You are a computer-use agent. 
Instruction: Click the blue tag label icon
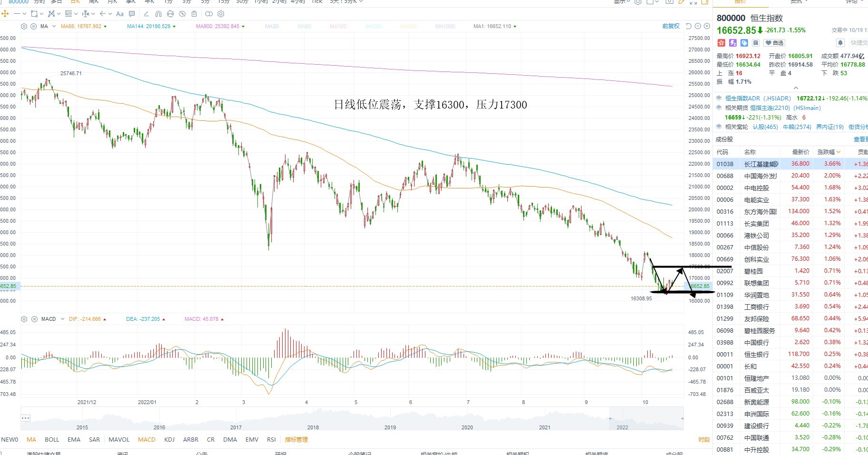[x=744, y=43]
